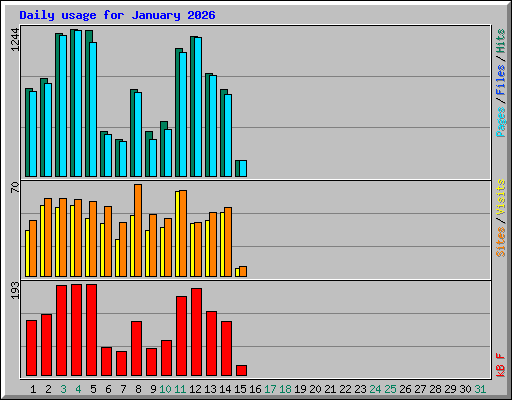The height and width of the screenshot is (400, 512).
Task: Click the 'Visits' legend label
Action: coord(501,197)
